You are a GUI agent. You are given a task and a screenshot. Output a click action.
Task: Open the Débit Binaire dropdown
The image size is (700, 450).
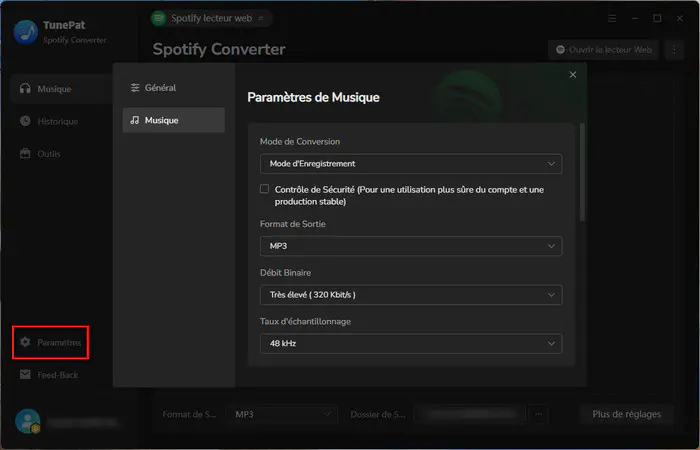point(411,295)
